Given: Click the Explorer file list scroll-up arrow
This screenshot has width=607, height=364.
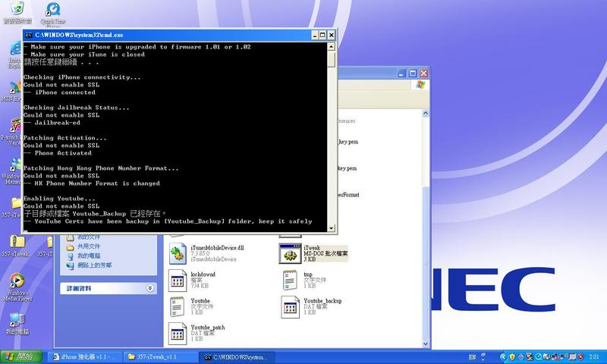Looking at the screenshot, I should click(x=426, y=113).
